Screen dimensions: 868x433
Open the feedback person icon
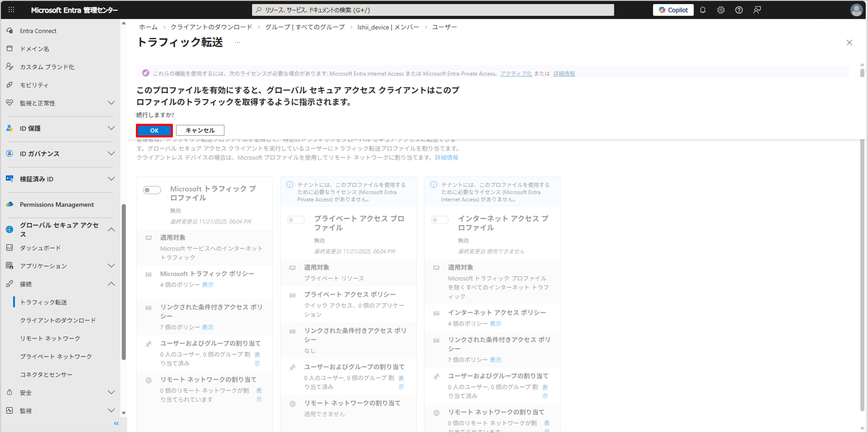point(757,10)
